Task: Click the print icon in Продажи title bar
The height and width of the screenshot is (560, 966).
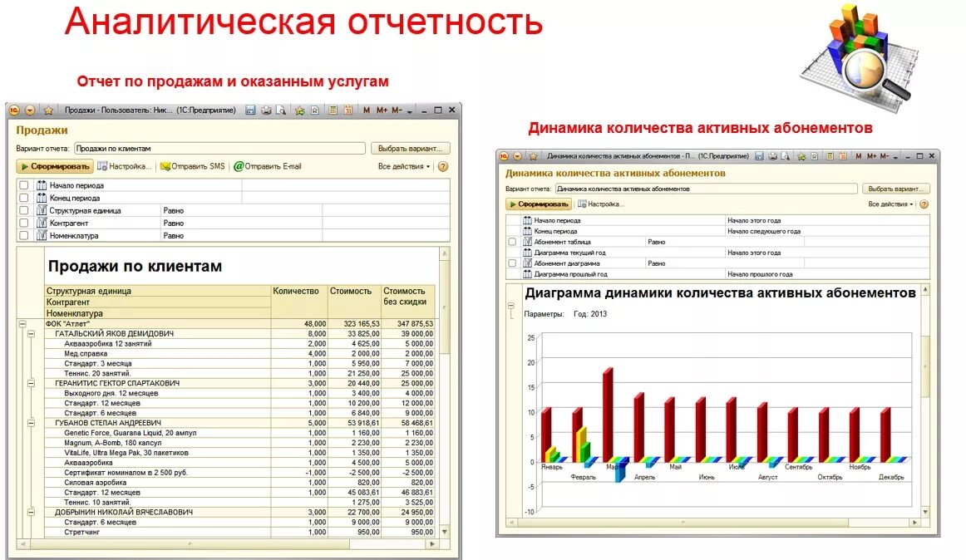Action: (x=266, y=111)
